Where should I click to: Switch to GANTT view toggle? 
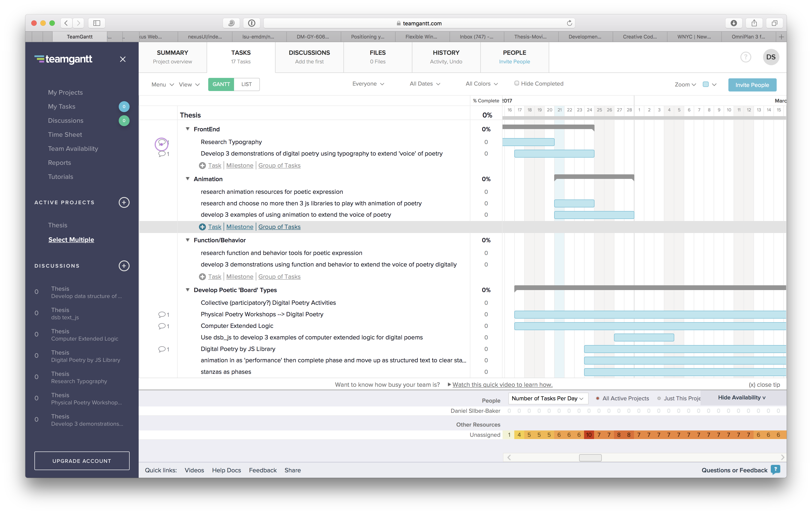coord(221,84)
